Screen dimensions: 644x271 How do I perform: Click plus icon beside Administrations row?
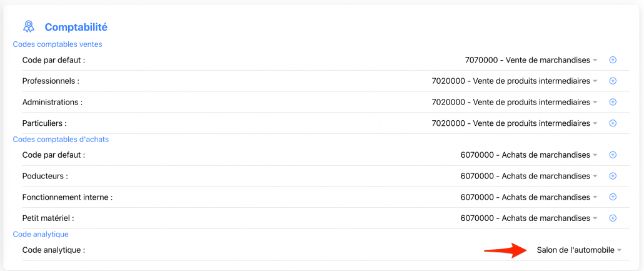pos(613,102)
